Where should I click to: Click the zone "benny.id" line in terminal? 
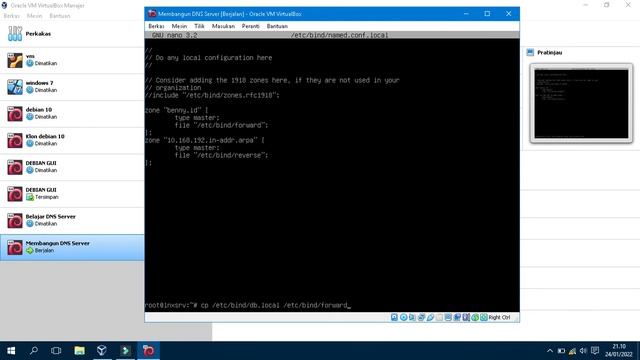(x=176, y=110)
